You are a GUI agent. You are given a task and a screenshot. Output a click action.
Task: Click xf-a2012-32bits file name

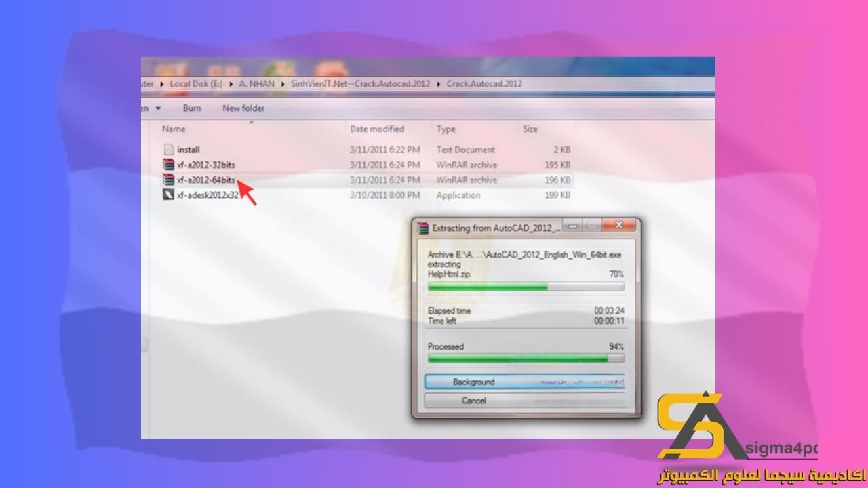[206, 165]
